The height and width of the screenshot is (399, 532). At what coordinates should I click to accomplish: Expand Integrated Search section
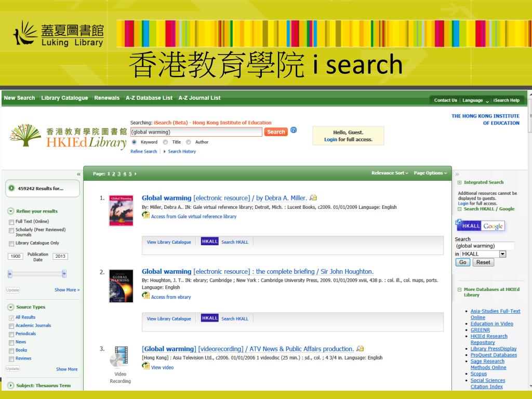(x=459, y=182)
